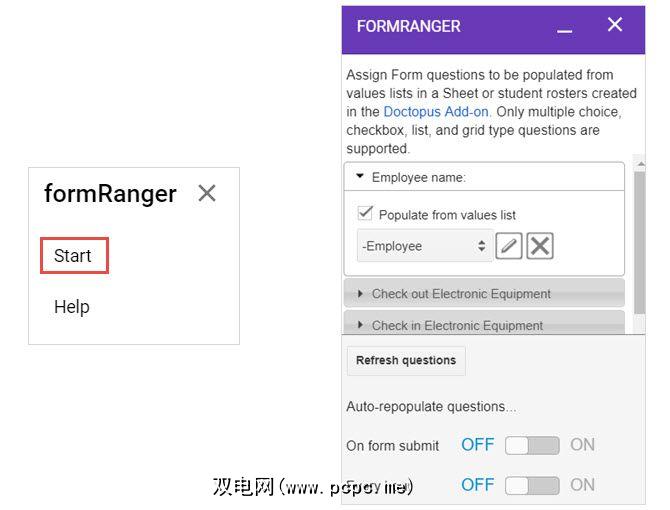Minimize the FORMRANGER sidebar panel
670x510 pixels.
tap(565, 28)
